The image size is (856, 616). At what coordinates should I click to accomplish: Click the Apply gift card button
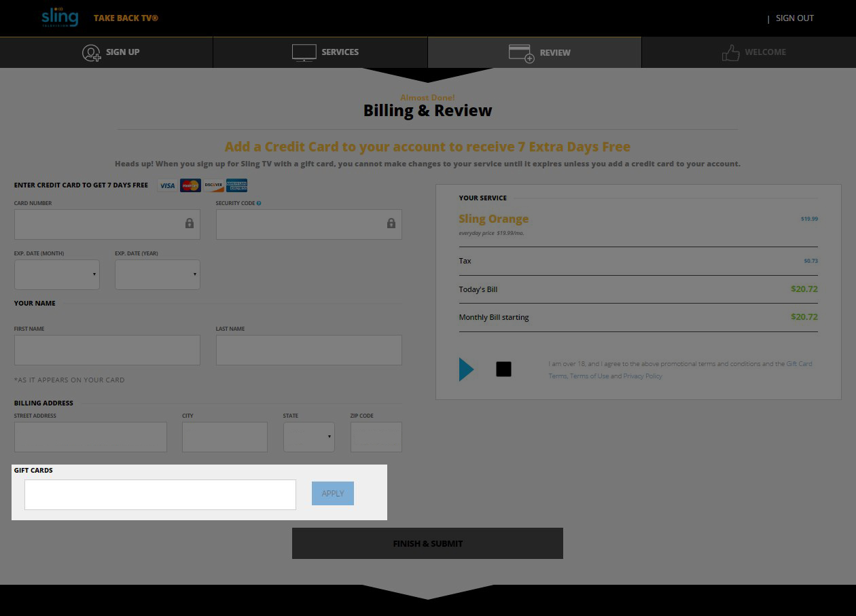[x=333, y=494]
